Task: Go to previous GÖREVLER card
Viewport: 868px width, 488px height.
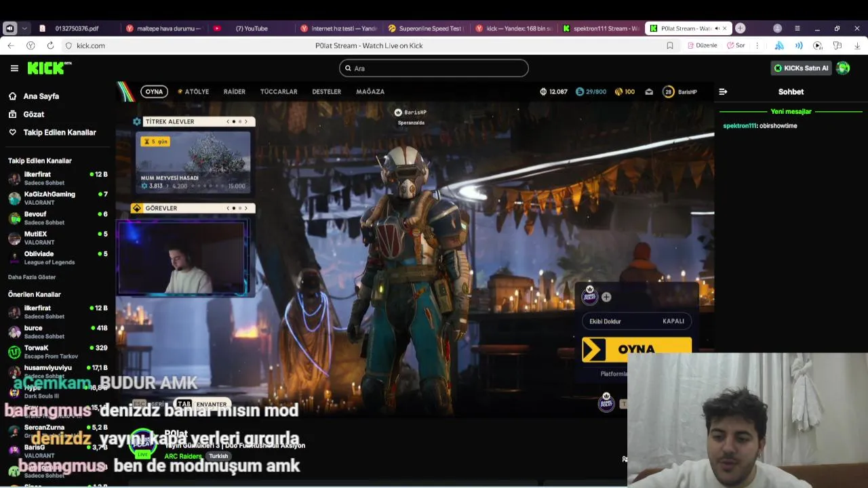Action: coord(228,208)
